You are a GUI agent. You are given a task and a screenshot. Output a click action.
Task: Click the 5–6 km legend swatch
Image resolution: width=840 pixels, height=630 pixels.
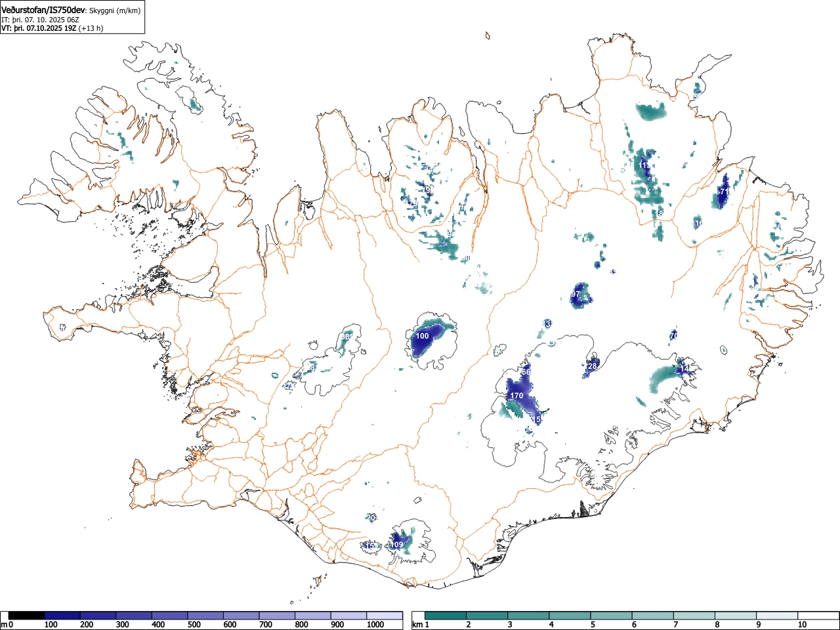coord(612,616)
